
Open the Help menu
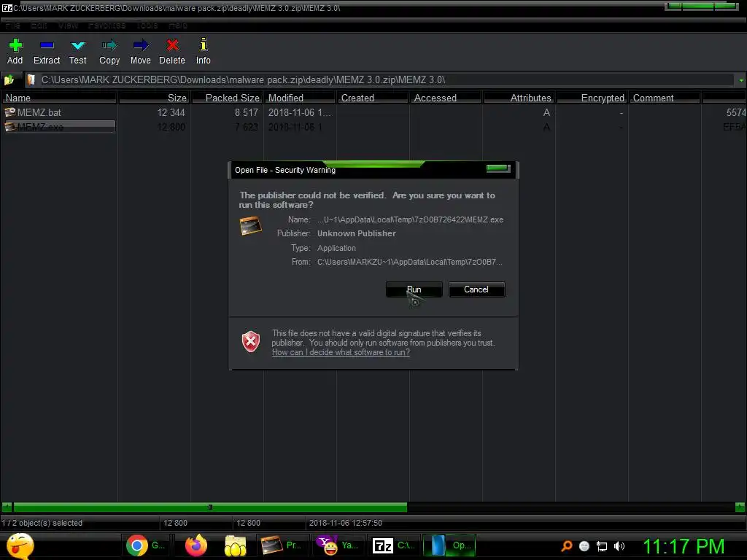coord(178,26)
